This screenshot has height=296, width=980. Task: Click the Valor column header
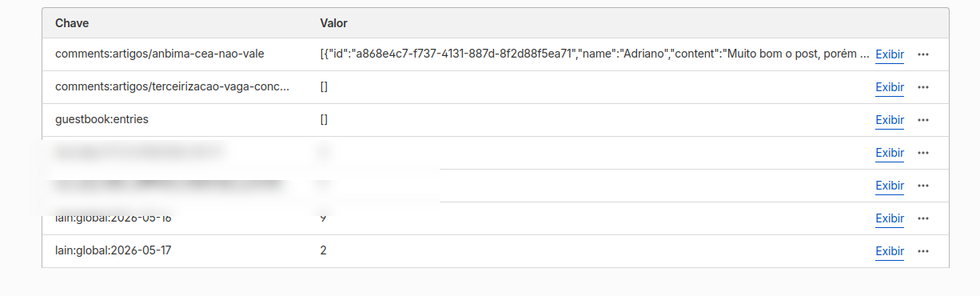coord(333,23)
